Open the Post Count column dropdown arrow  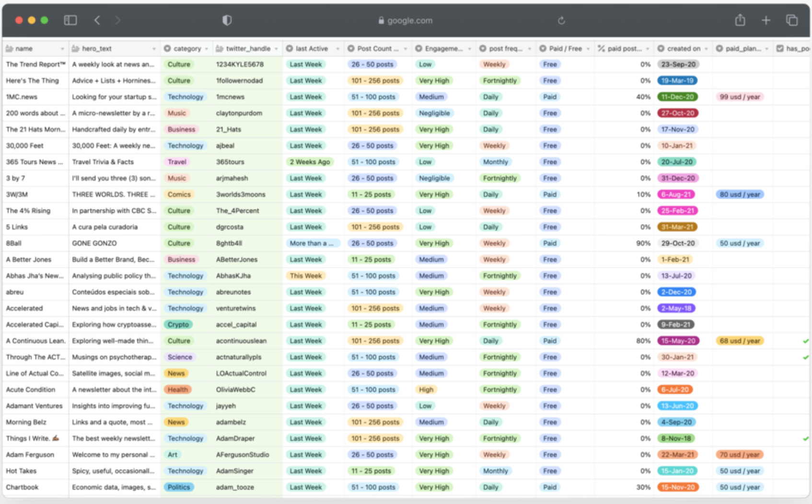point(406,49)
